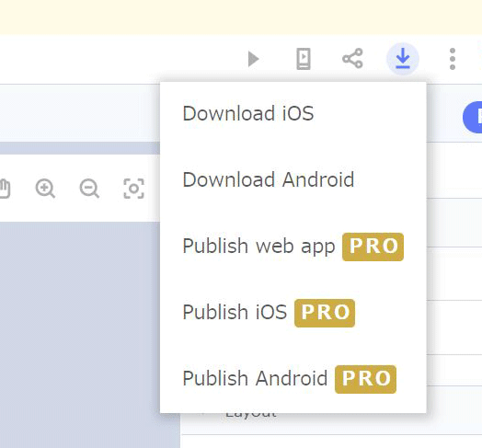Image resolution: width=482 pixels, height=448 pixels.
Task: Open the three-dot more options menu
Action: 453,59
